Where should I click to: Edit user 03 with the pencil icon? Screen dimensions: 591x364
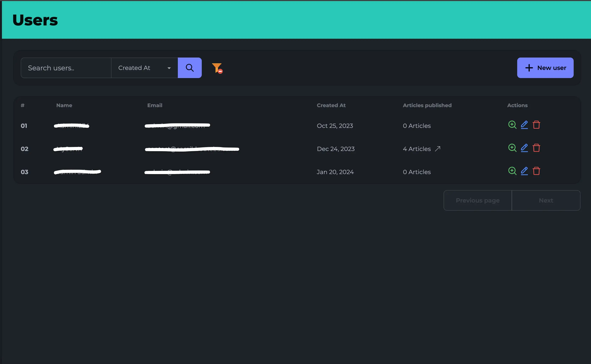point(524,171)
